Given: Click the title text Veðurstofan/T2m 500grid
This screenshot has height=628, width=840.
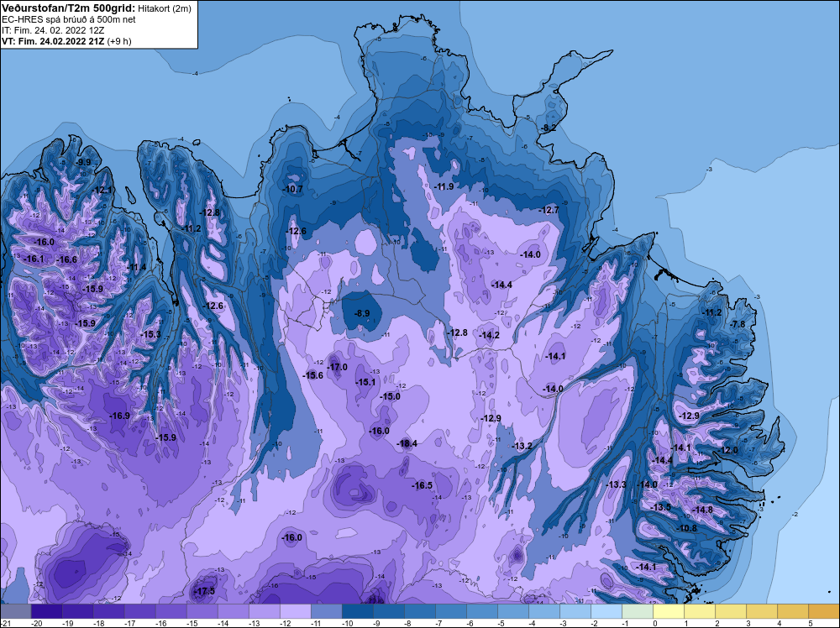Looking at the screenshot, I should (x=67, y=8).
